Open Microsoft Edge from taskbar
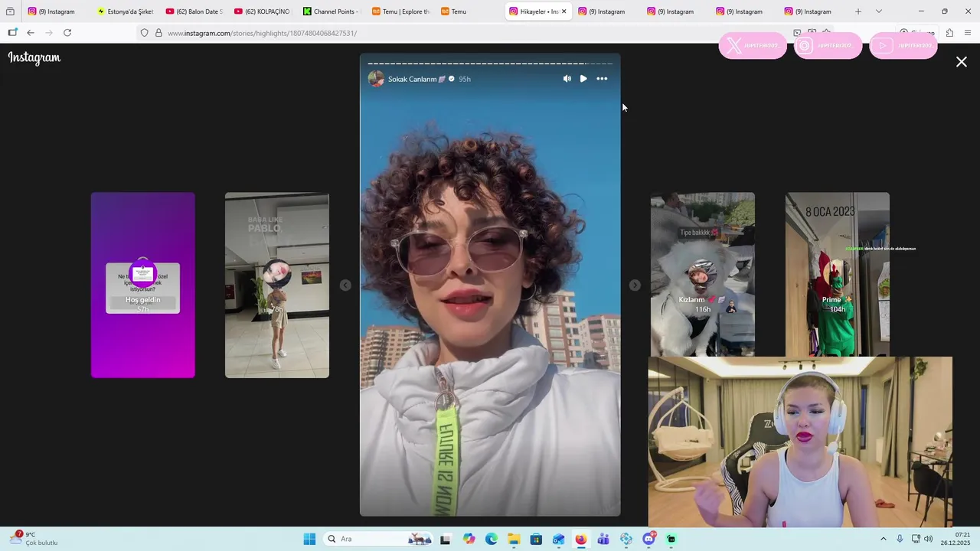The image size is (980, 551). click(x=491, y=539)
